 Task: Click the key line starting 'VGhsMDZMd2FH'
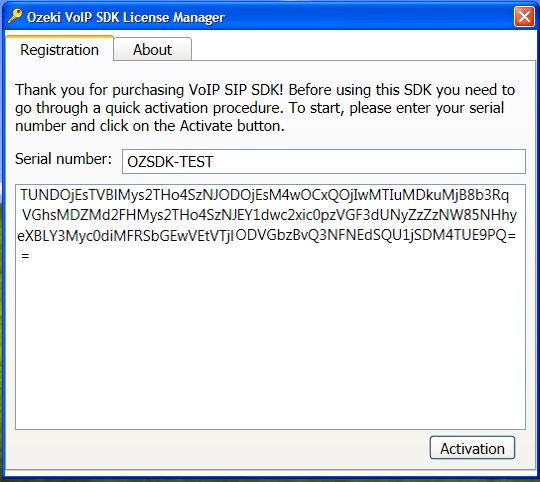[269, 215]
